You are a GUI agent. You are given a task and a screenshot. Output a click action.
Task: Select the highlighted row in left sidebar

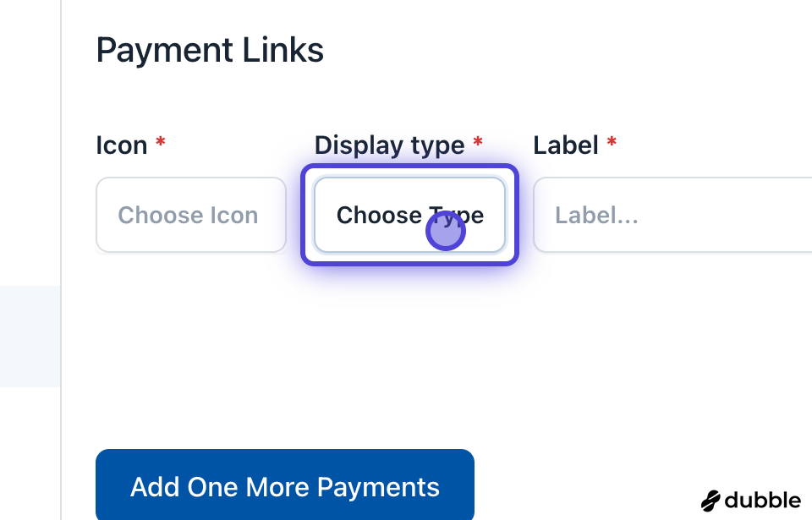click(30, 336)
